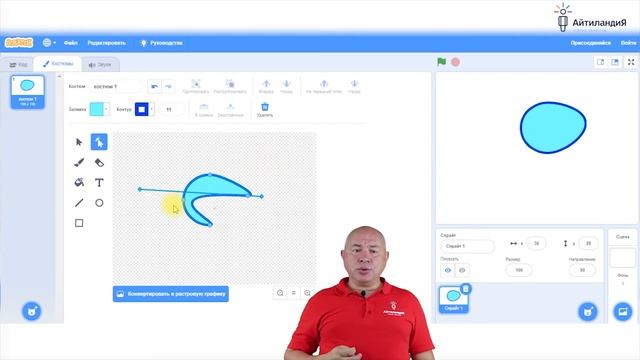Screen dimensions: 640x360
Task: Click the sprite y coordinate field
Action: 588,243
